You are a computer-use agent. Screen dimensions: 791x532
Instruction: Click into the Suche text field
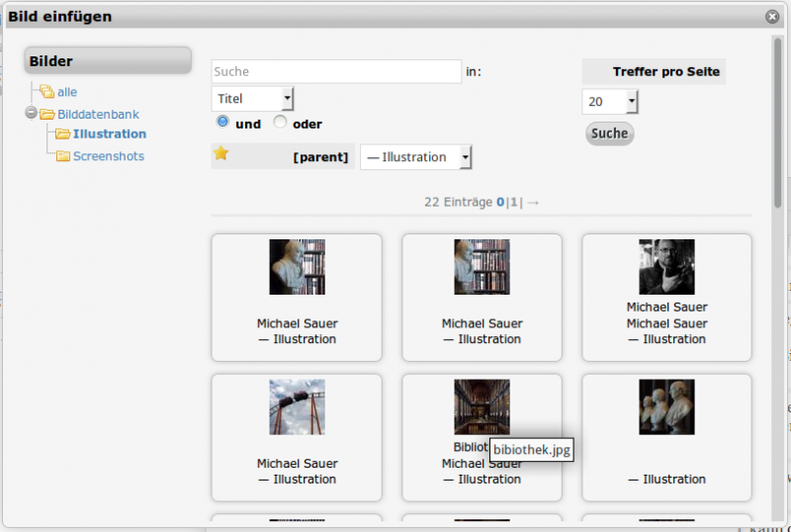336,71
